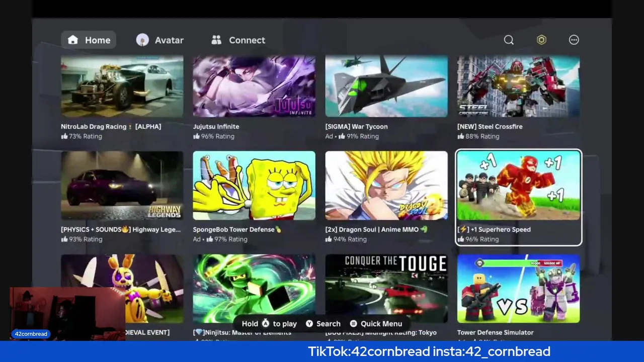Screen dimensions: 644x362
Task: Click SpongeBob Tower Defense title text
Action: tap(237, 230)
